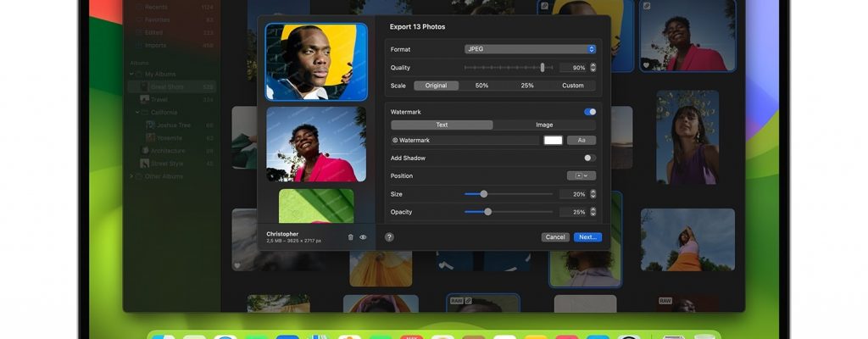Image resolution: width=868 pixels, height=339 pixels.
Task: Collapse the California folder in sidebar
Action: click(137, 112)
